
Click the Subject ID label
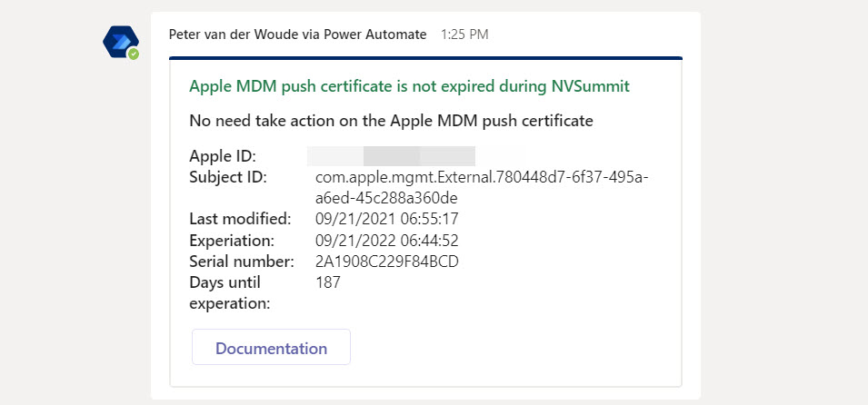[228, 178]
